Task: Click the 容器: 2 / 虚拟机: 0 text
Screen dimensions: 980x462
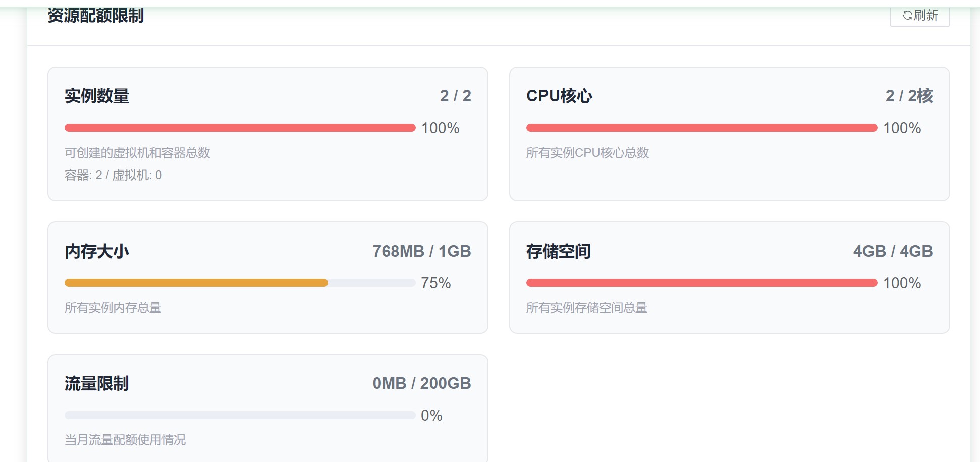Action: tap(113, 175)
